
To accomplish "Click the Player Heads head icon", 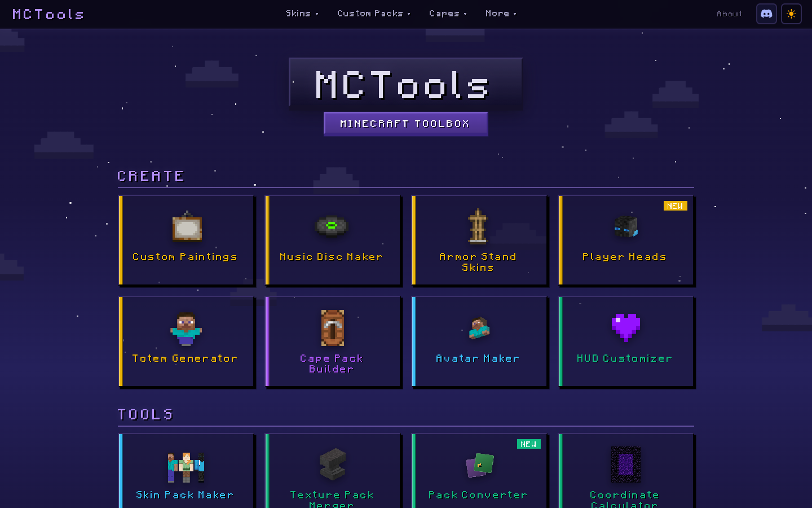I will [x=625, y=226].
